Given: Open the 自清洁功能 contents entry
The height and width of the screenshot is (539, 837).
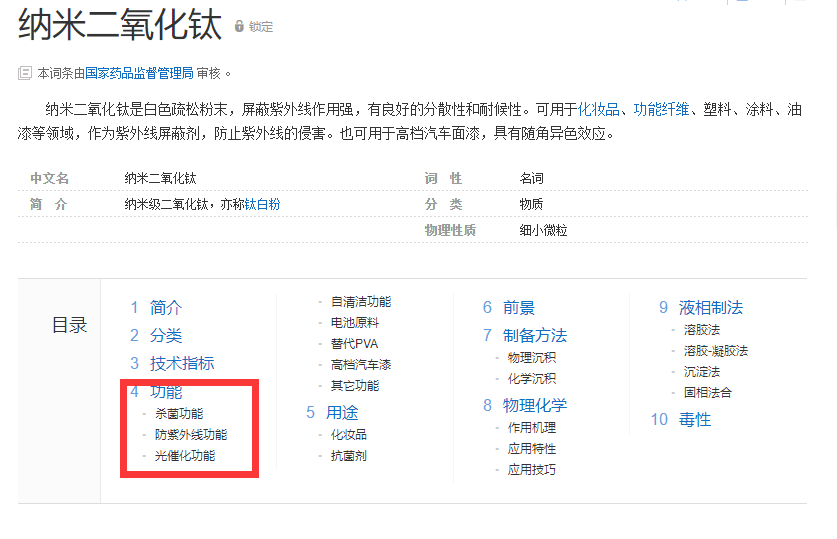Looking at the screenshot, I should click(361, 302).
